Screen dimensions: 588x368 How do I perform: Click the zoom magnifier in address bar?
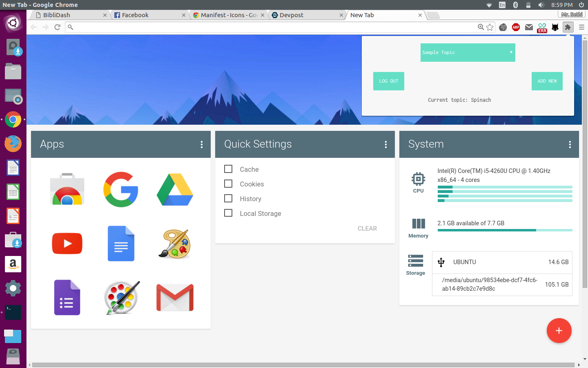(481, 27)
